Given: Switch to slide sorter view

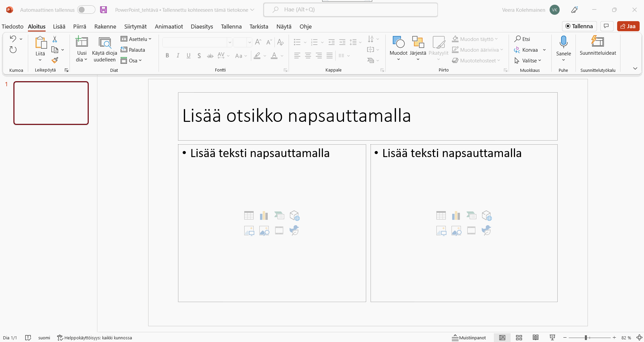Looking at the screenshot, I should tap(519, 338).
